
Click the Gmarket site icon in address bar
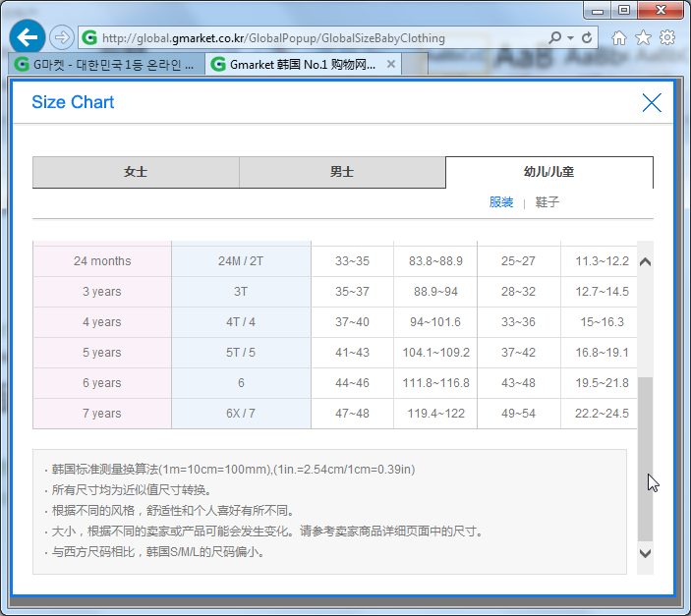(89, 38)
